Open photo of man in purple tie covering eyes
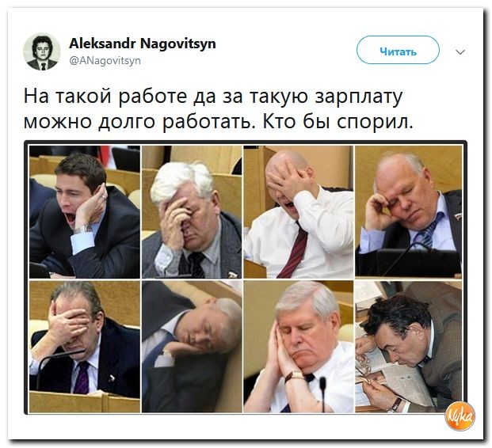 (x=85, y=347)
